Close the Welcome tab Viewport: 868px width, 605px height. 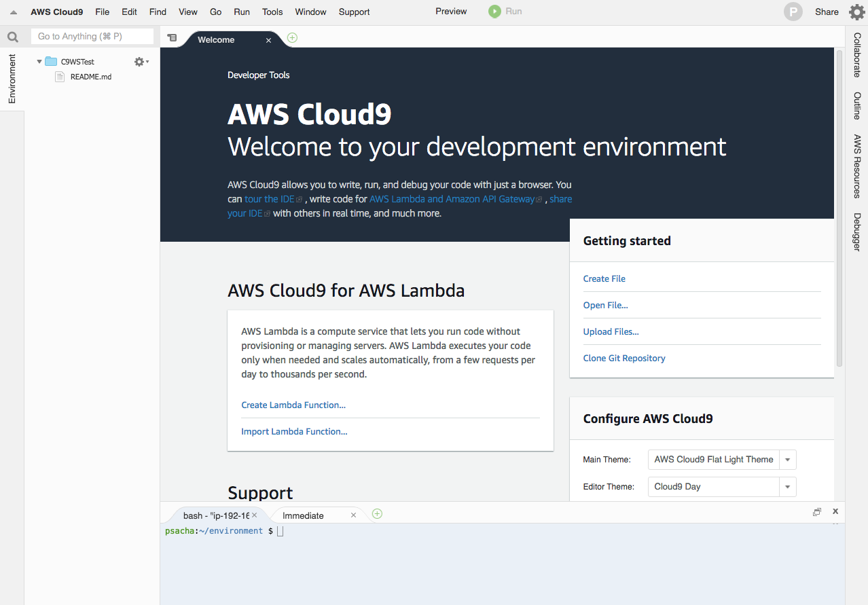(x=268, y=41)
